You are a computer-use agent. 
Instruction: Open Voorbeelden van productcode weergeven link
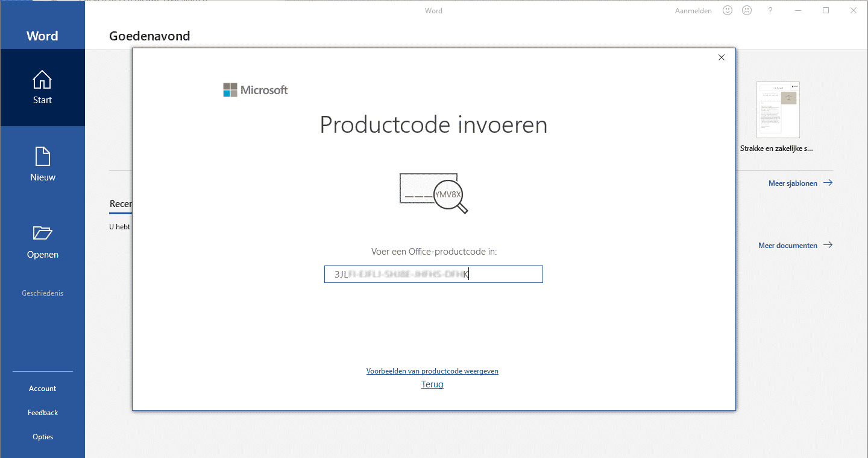(432, 371)
